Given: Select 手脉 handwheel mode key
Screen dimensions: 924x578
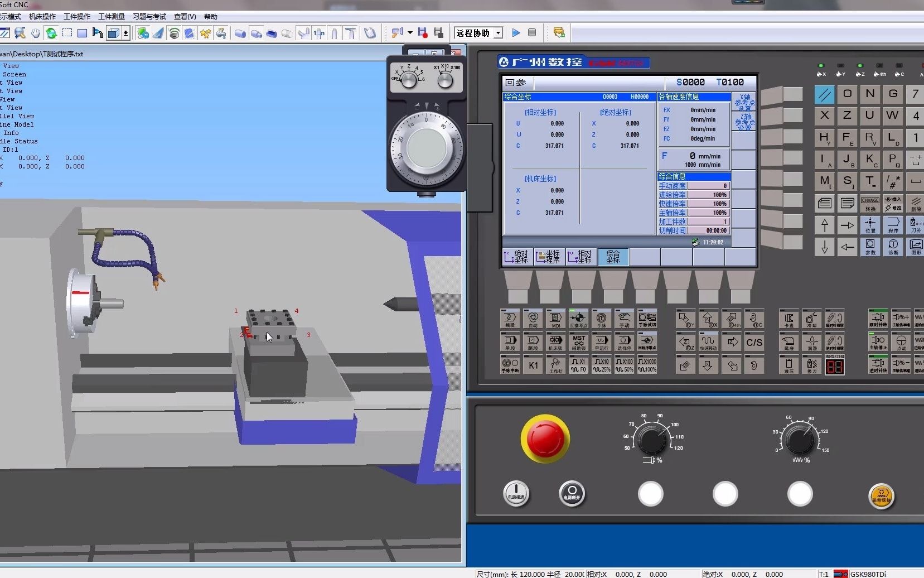Looking at the screenshot, I should click(602, 319).
